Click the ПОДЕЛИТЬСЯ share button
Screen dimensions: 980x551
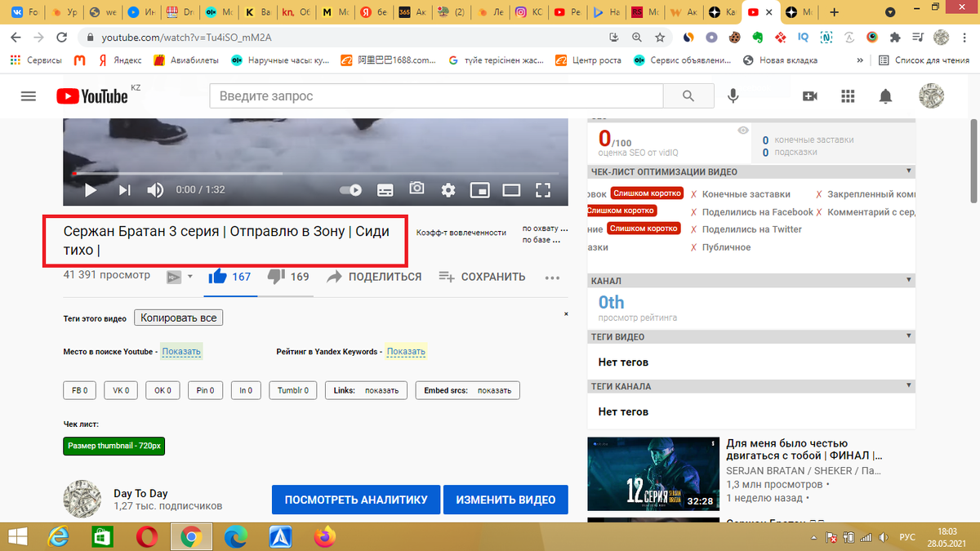point(374,277)
